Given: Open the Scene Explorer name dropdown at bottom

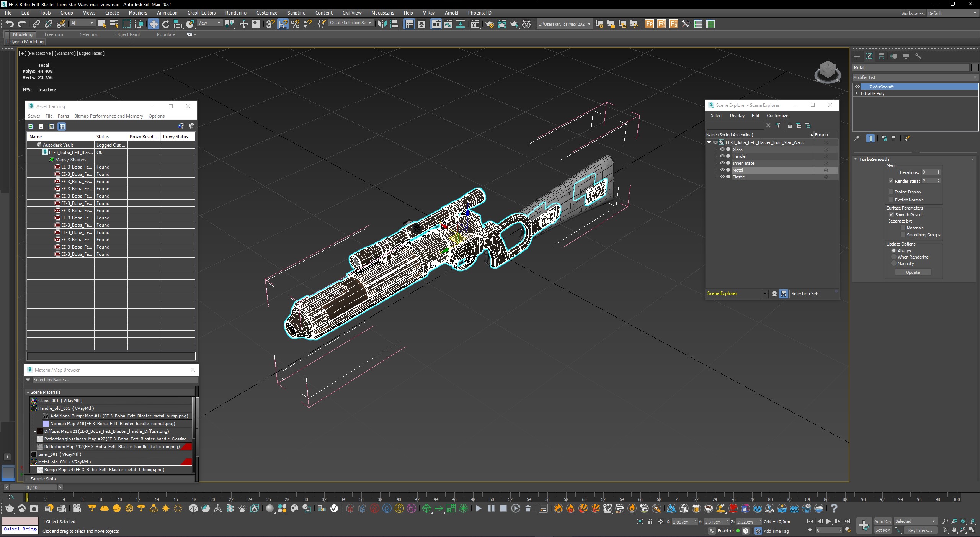Looking at the screenshot, I should [x=765, y=294].
